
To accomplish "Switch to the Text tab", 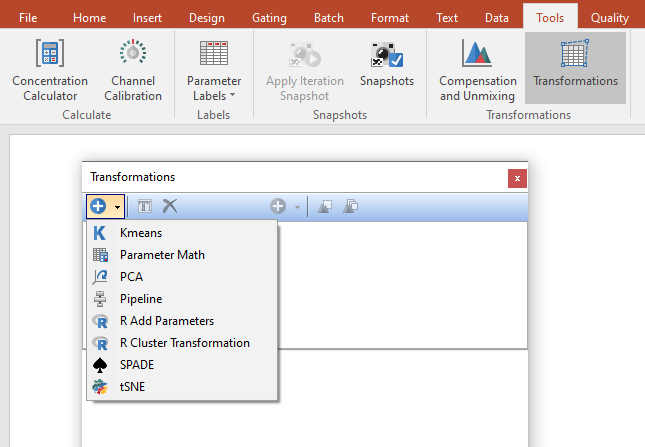I will [447, 18].
